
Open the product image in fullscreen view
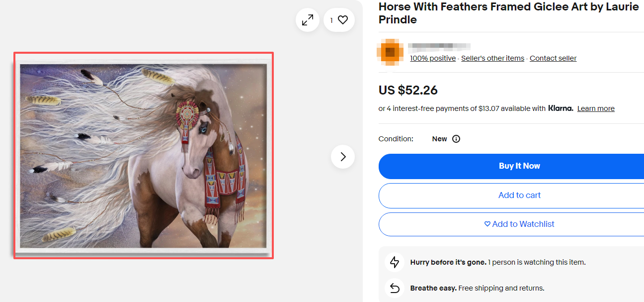point(308,20)
